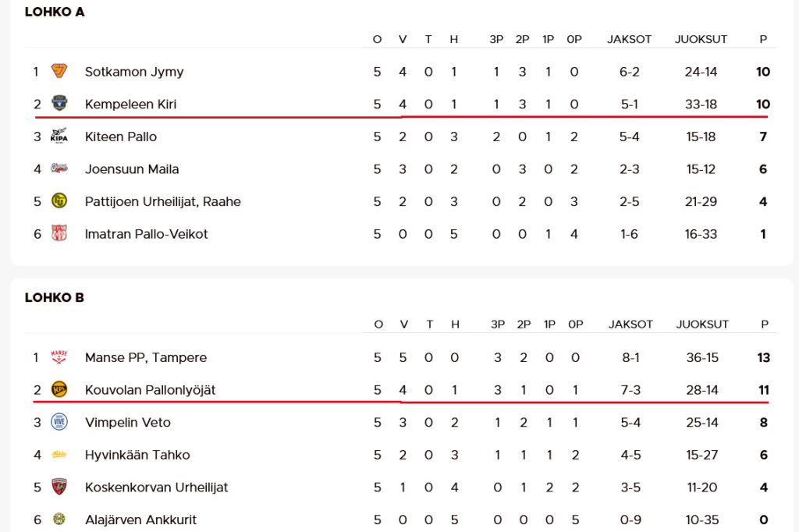
Task: Click the Sotkamon Jymy team logo
Action: point(59,72)
